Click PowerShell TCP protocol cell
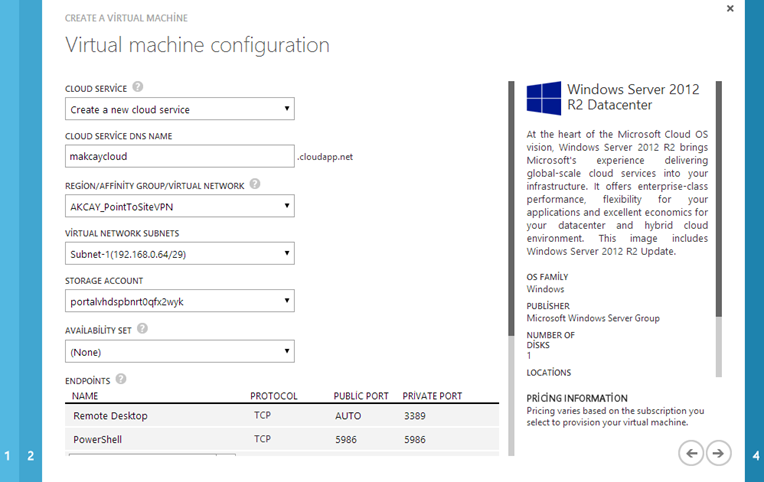The image size is (764, 482). coord(262,439)
